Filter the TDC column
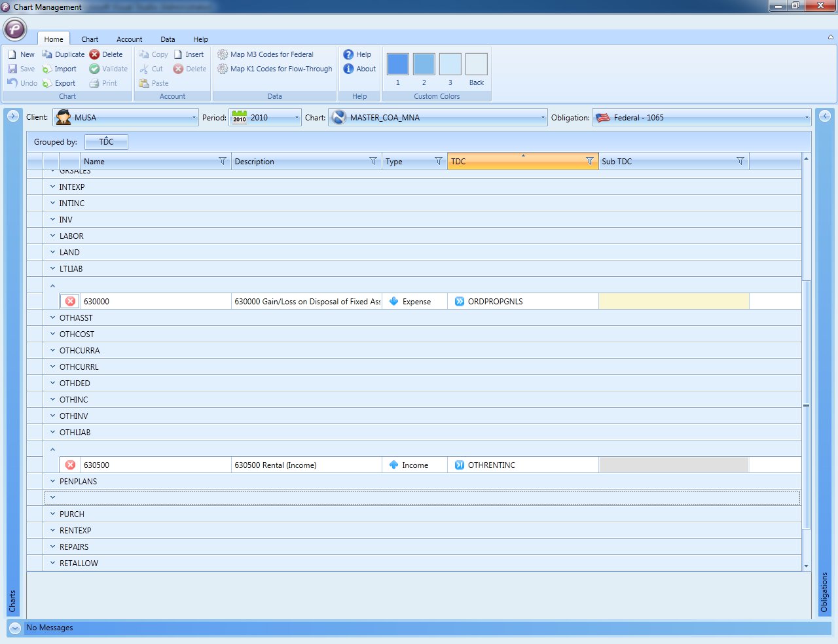 tap(590, 161)
